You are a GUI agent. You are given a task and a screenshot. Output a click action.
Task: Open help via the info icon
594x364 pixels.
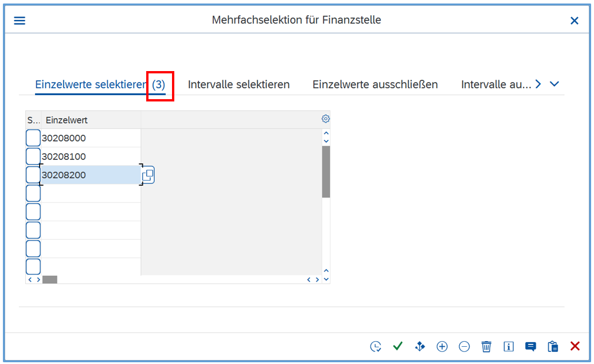pos(509,346)
